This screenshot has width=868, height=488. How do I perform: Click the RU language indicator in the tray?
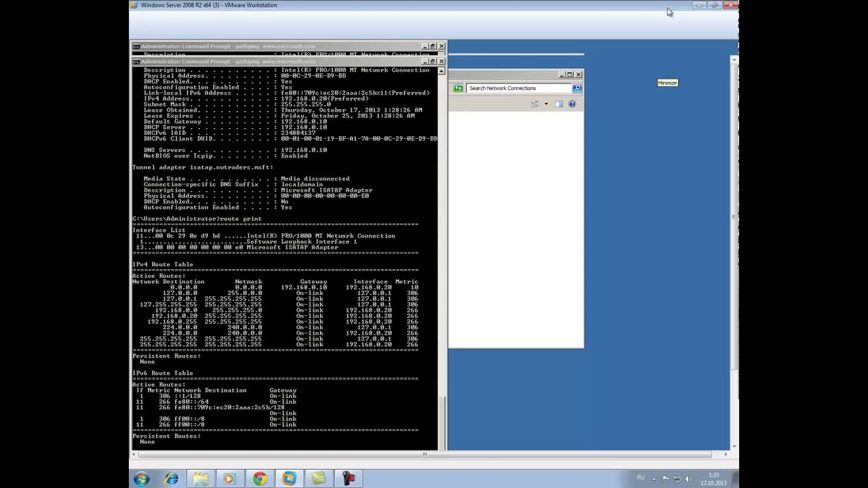(x=641, y=478)
